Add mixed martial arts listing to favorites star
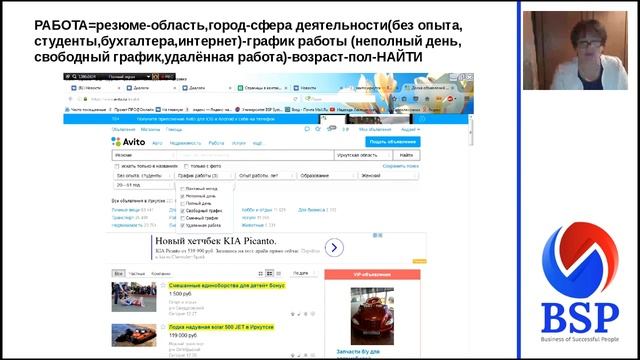Image resolution: width=640 pixels, height=360 pixels. [x=163, y=285]
